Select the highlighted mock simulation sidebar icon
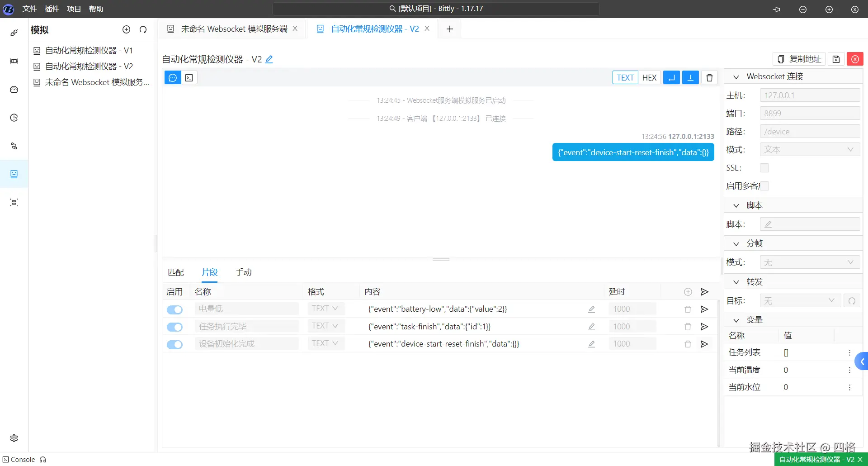This screenshot has height=466, width=868. pos(14,174)
